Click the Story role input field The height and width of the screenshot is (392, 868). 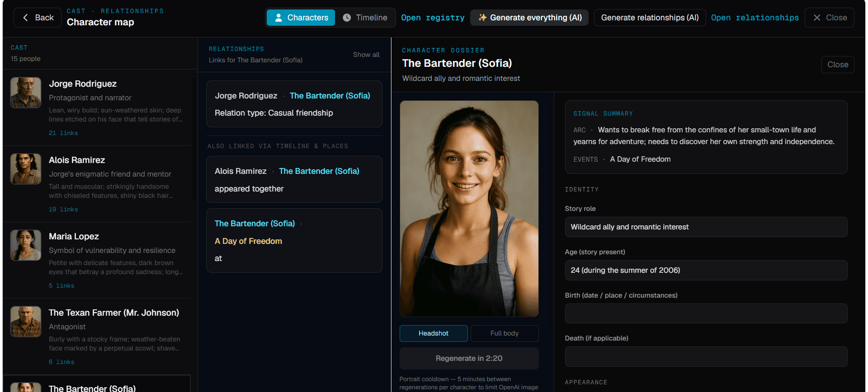pyautogui.click(x=706, y=227)
